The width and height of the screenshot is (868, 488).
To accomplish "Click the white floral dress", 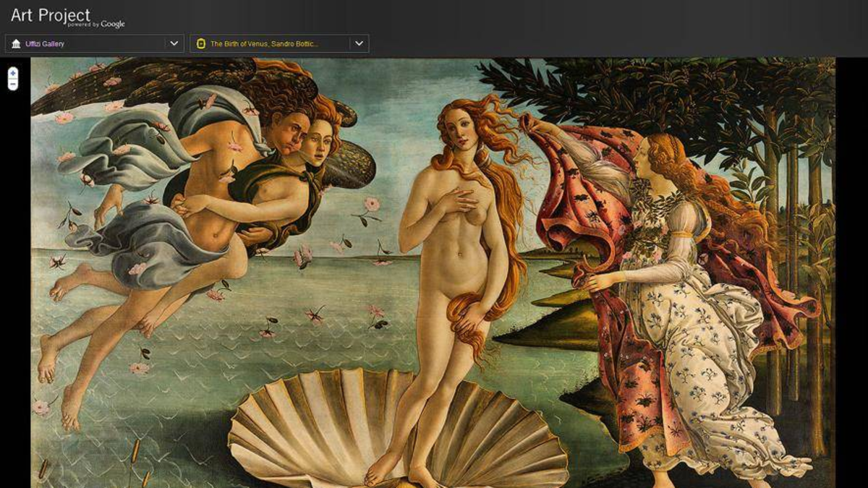I will tap(694, 347).
